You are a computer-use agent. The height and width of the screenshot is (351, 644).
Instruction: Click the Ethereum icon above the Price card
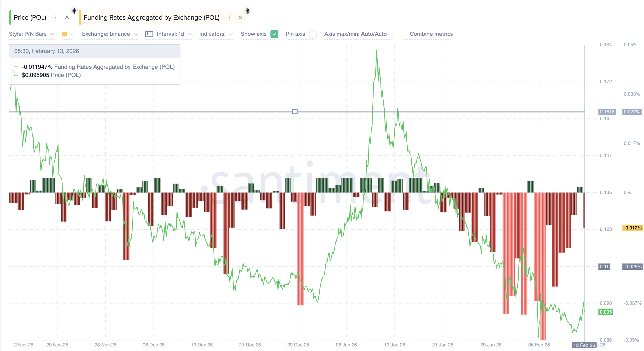pos(74,11)
